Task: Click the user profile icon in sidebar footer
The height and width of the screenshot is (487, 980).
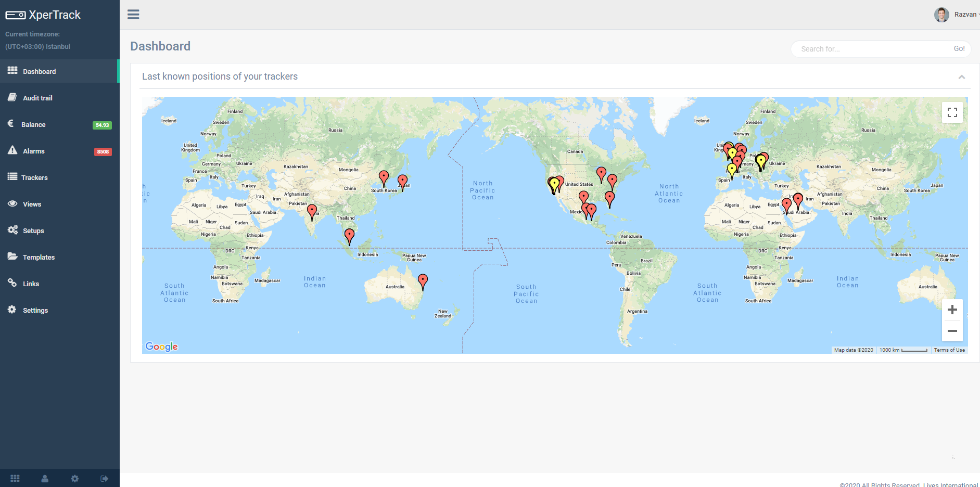Action: [45, 479]
